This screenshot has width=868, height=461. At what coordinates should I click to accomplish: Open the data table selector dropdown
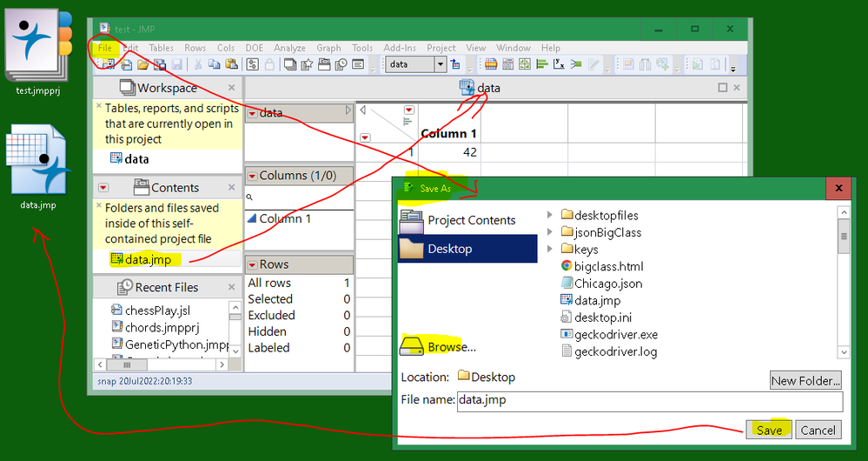441,64
